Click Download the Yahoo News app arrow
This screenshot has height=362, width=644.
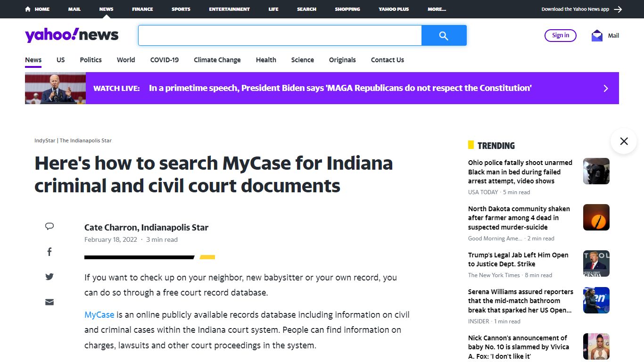[618, 9]
